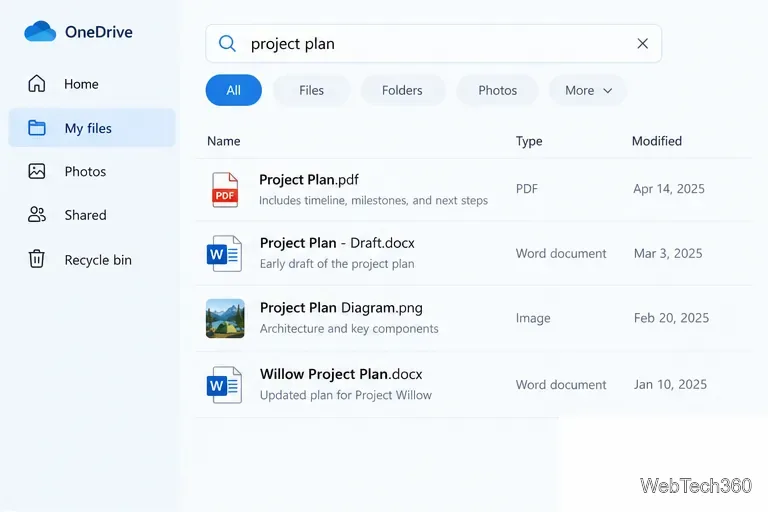Open the Project Plan Diagram.png thumbnail

pos(225,318)
